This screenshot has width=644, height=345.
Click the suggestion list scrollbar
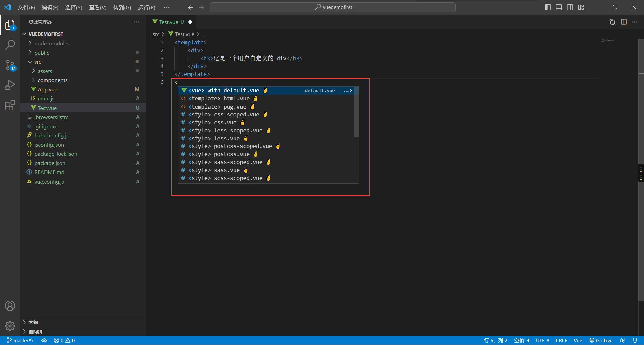[356, 112]
